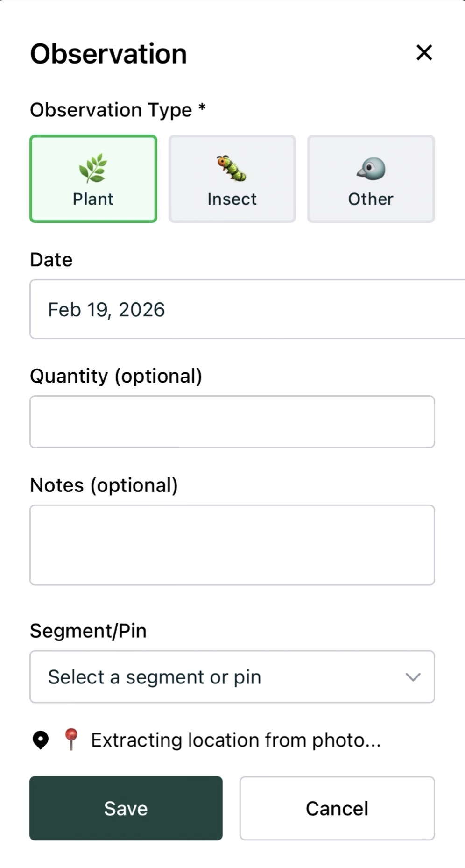Click the black location marker icon

pyautogui.click(x=41, y=740)
